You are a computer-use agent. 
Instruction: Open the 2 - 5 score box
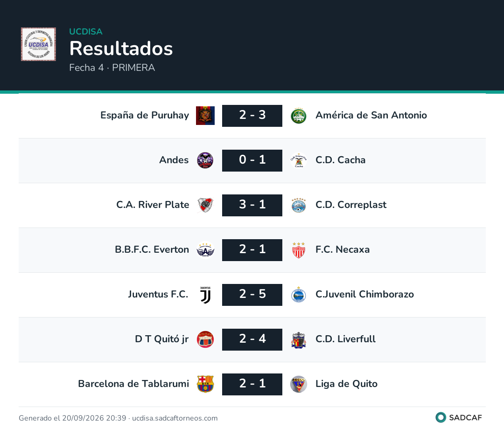252,295
